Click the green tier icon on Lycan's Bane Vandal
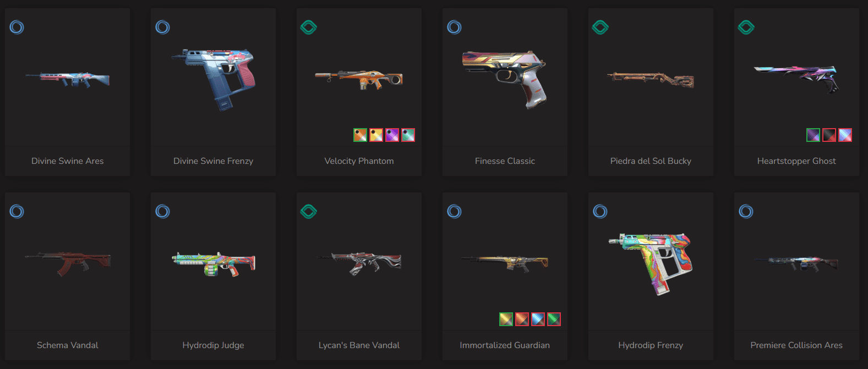 point(309,211)
